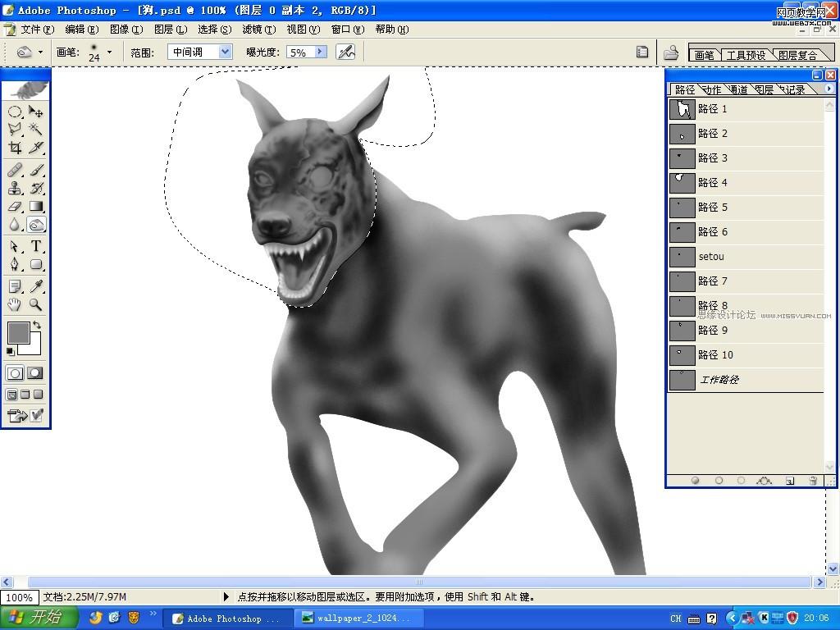The image size is (840, 630).
Task: Click the 开始 Start button
Action: [39, 617]
